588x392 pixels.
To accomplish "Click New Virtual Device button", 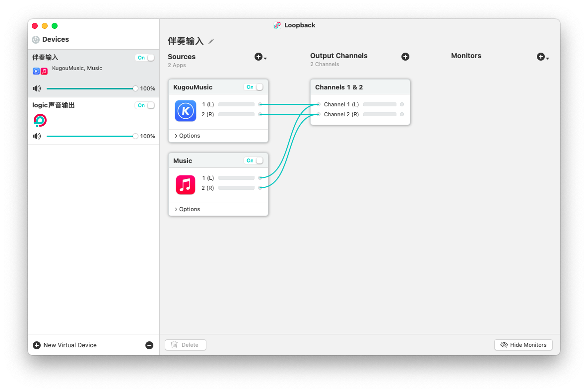I will point(65,345).
